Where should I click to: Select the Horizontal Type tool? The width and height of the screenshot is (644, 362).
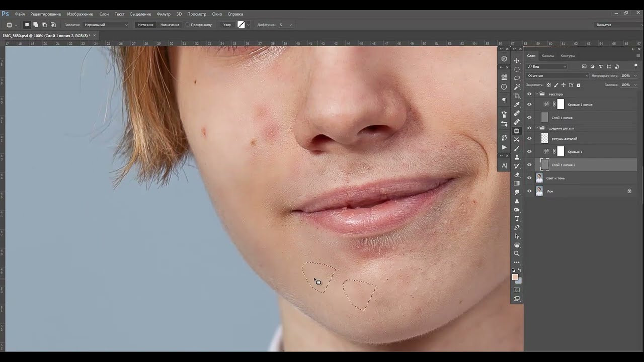pos(517,219)
